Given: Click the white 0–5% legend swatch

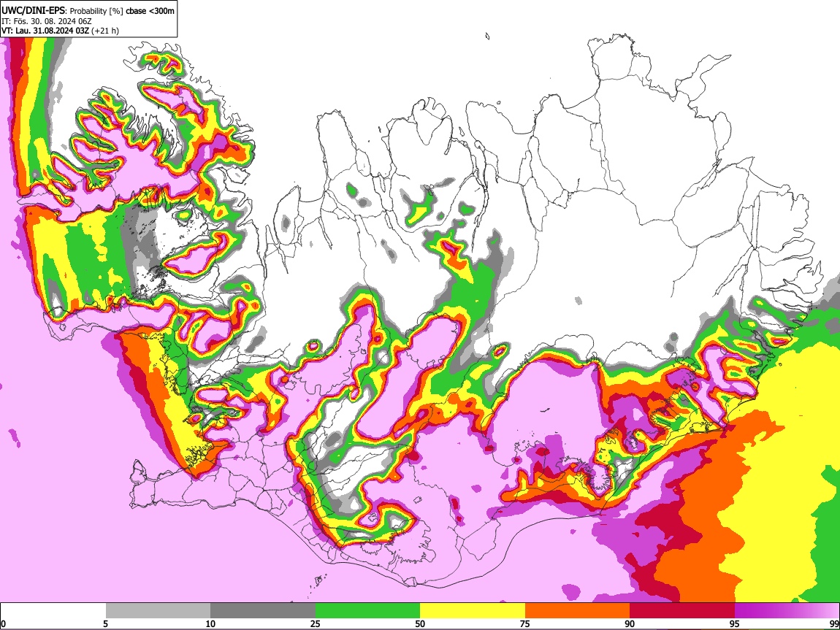Looking at the screenshot, I should tap(53, 611).
